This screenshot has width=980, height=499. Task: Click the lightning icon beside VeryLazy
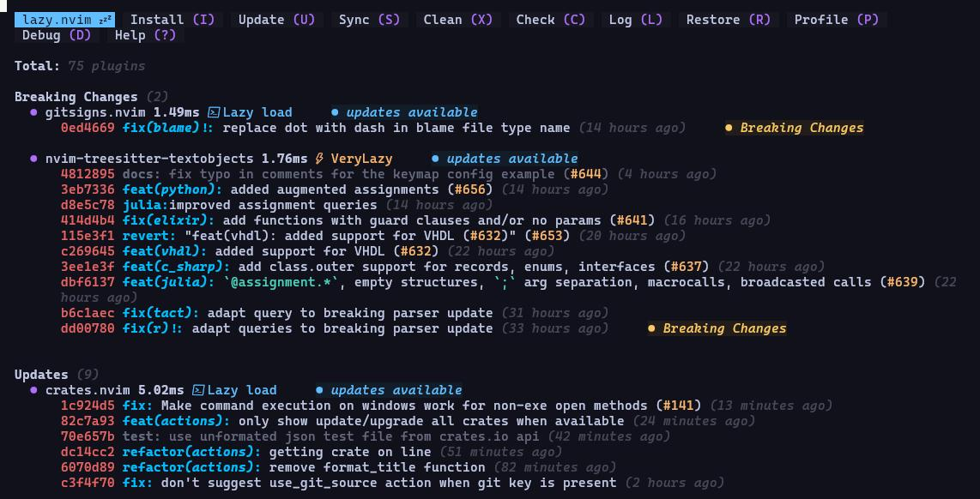[x=319, y=159]
